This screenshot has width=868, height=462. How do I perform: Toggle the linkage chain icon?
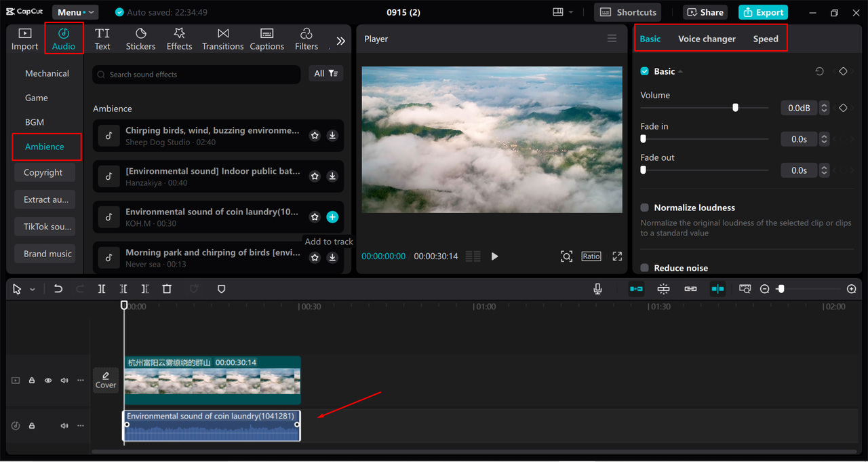click(690, 289)
